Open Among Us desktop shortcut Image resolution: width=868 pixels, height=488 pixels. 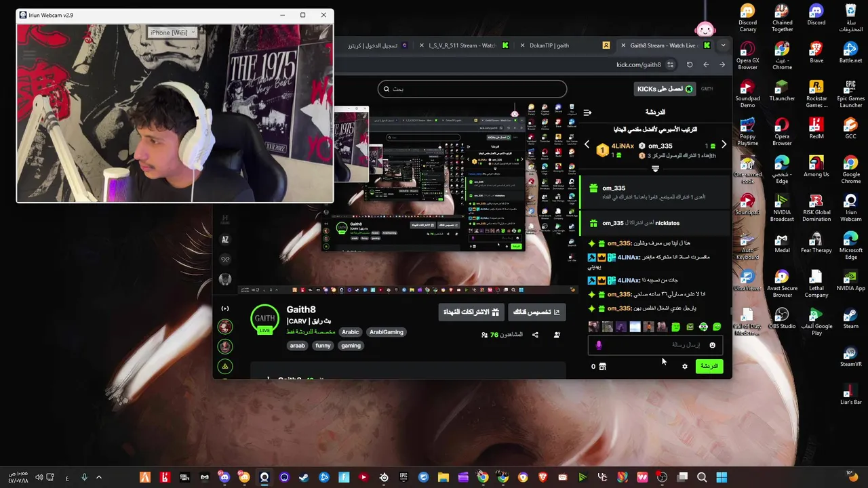click(x=816, y=167)
